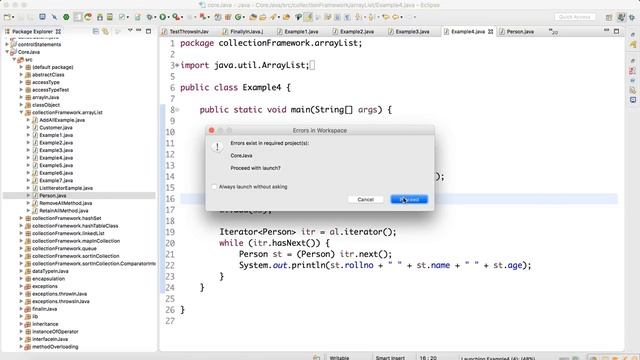This screenshot has height=360, width=640.
Task: Toggle folding at import line 3
Action: pyautogui.click(x=177, y=65)
